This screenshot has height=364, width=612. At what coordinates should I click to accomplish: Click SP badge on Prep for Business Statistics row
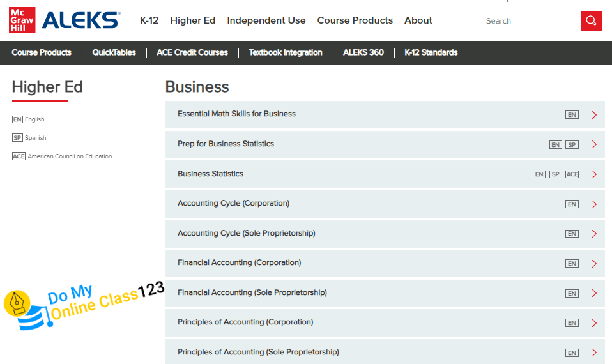pyautogui.click(x=572, y=145)
